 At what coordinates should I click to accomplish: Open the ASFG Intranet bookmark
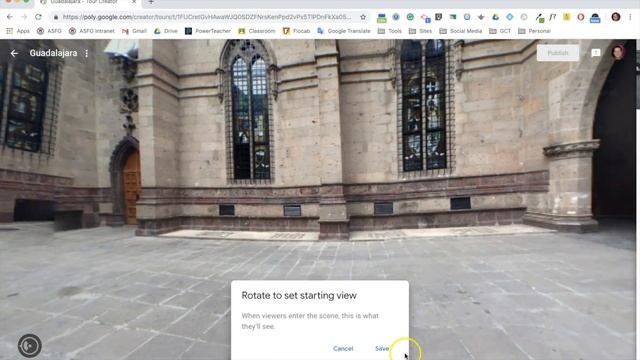click(92, 31)
